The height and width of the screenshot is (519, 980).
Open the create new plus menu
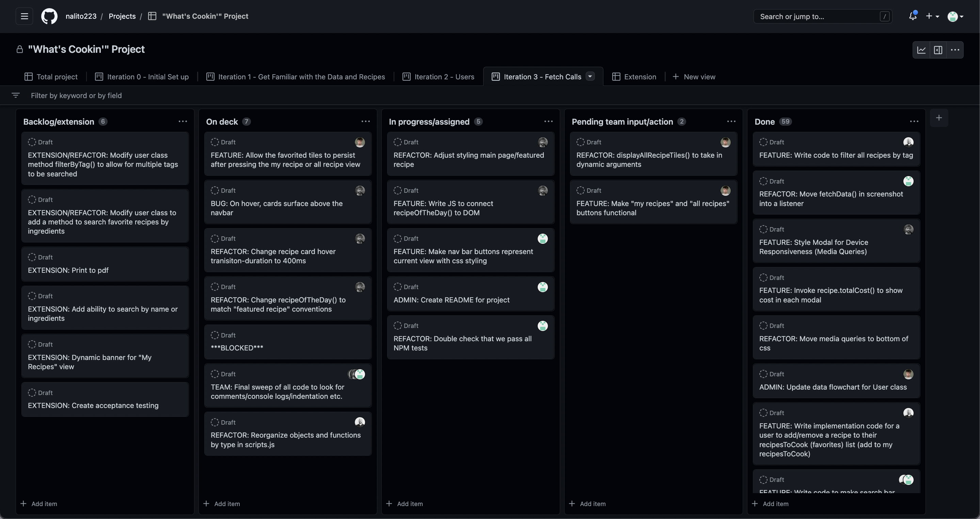[932, 16]
